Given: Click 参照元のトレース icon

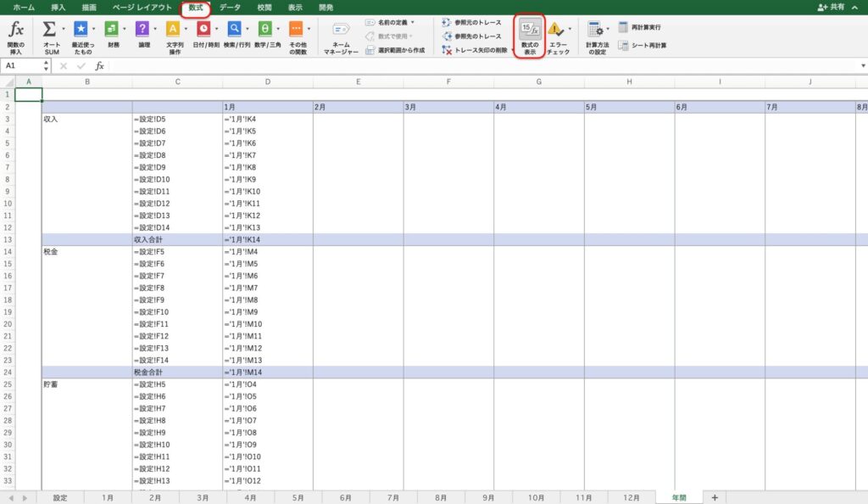Looking at the screenshot, I should click(447, 22).
